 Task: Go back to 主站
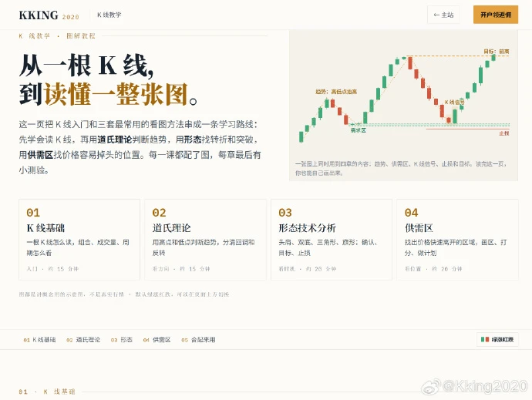pyautogui.click(x=443, y=15)
